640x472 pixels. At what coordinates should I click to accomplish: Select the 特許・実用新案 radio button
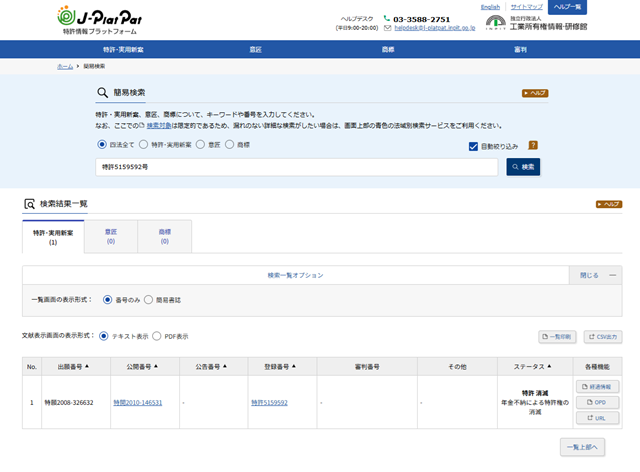point(144,144)
